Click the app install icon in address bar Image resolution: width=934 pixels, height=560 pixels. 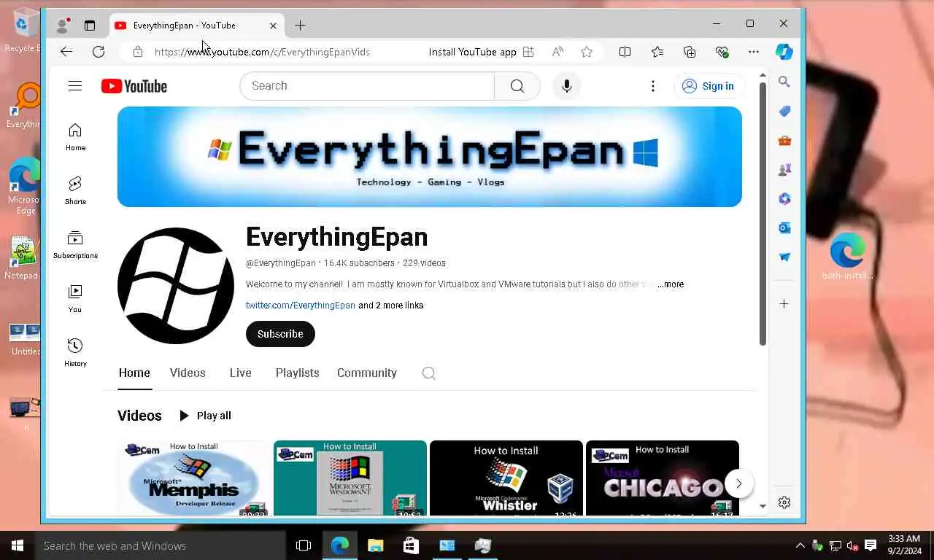coord(528,52)
